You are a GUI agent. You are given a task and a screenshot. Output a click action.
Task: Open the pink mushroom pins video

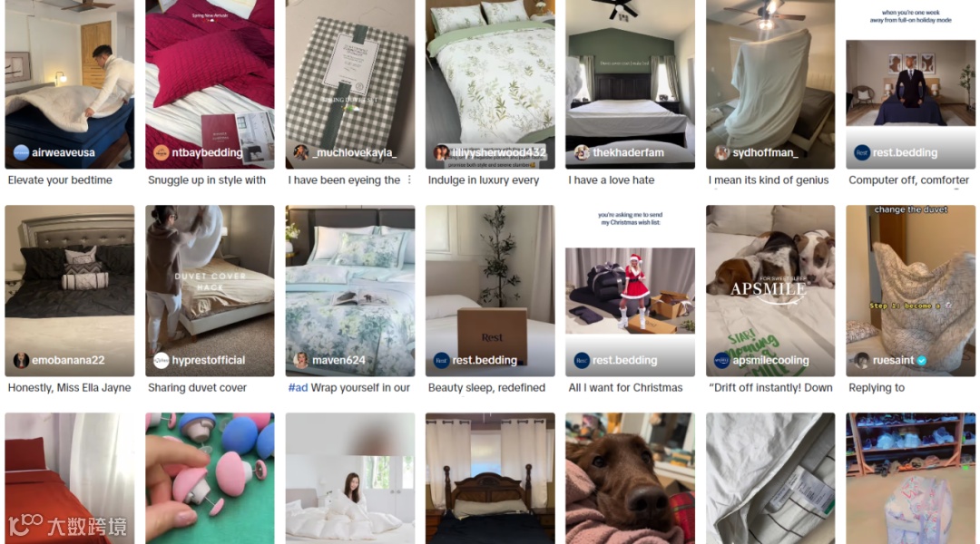pos(210,479)
